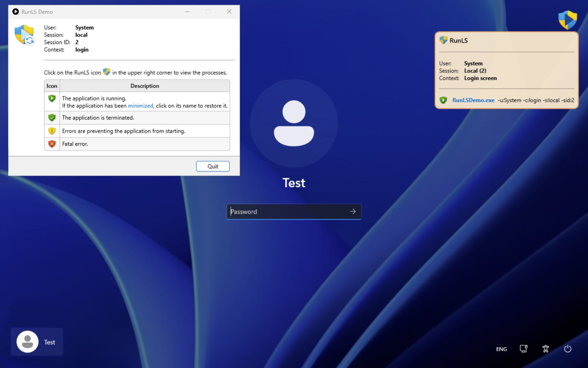The width and height of the screenshot is (588, 368).
Task: Click the RunLS popup header shield icon
Action: click(443, 40)
